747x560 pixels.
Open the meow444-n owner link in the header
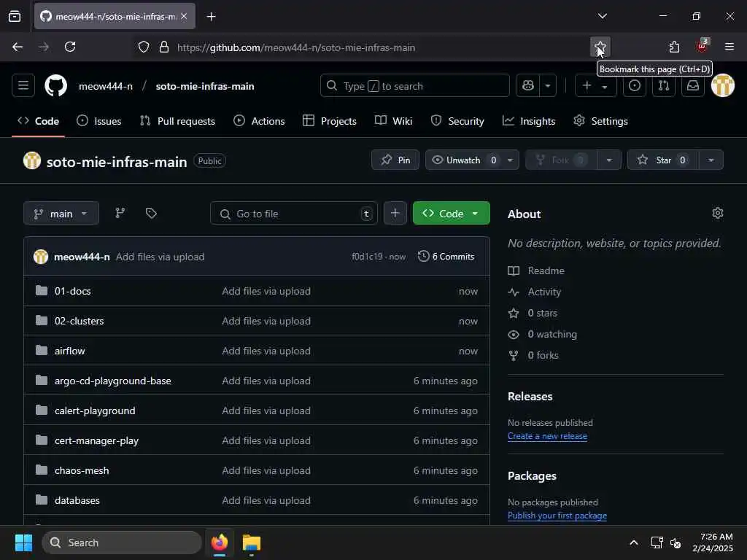click(x=106, y=86)
